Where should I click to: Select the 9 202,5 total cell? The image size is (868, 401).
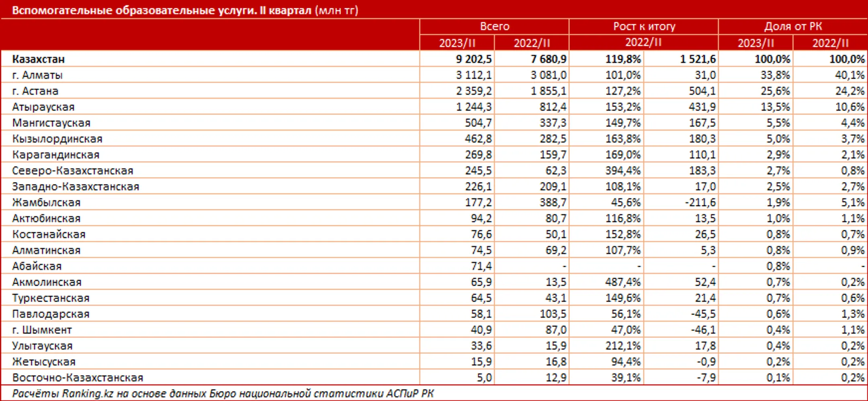[473, 59]
